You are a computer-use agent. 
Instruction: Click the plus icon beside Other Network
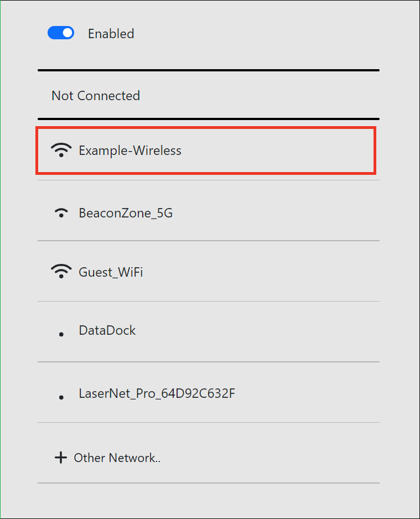[60, 458]
